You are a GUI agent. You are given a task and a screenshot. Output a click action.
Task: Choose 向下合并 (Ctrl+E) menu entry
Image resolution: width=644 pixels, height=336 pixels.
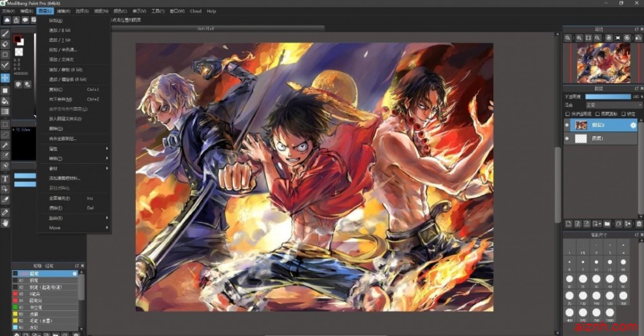click(64, 99)
